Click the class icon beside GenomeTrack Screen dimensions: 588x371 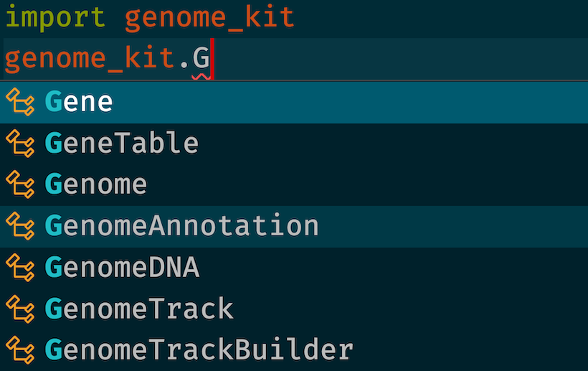20,309
